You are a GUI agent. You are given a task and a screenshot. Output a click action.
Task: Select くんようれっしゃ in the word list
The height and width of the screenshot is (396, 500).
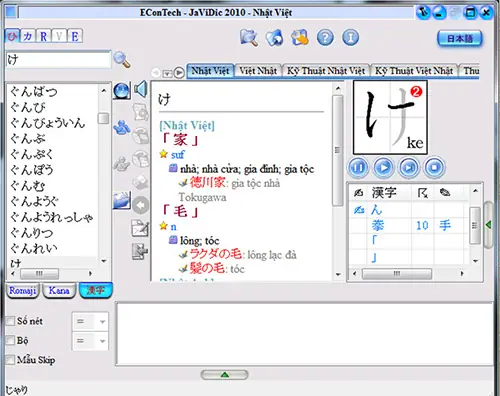point(52,217)
